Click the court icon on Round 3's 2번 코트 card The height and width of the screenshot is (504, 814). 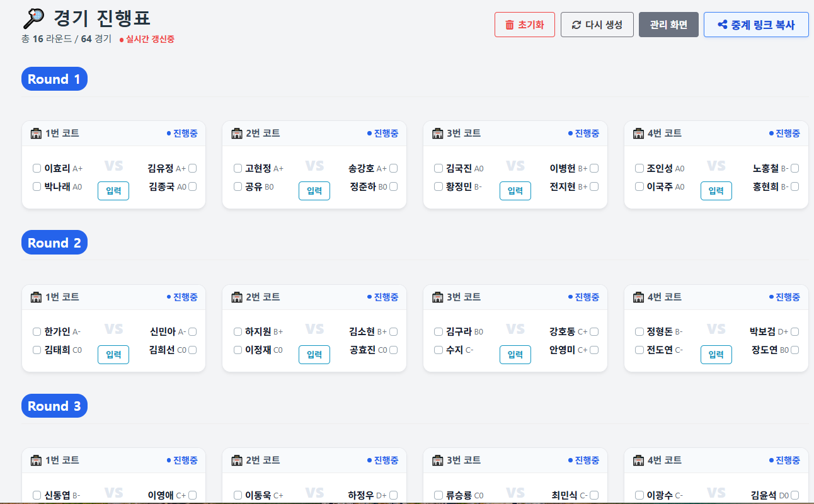236,460
